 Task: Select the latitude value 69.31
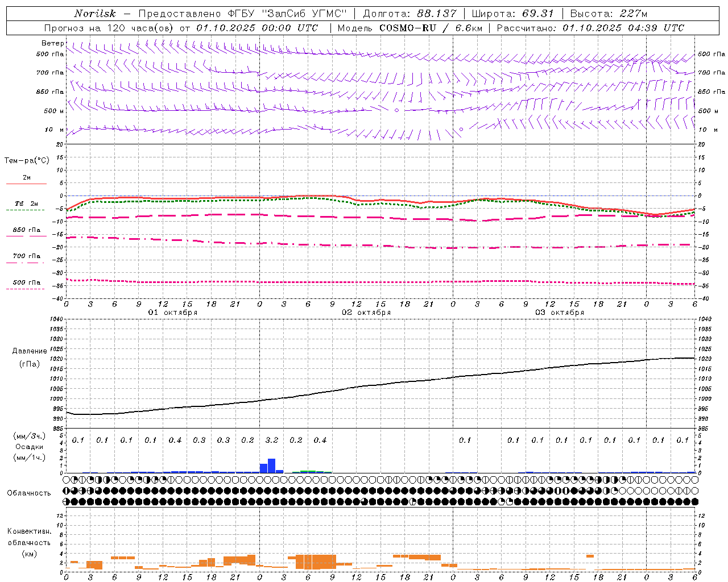pos(538,14)
